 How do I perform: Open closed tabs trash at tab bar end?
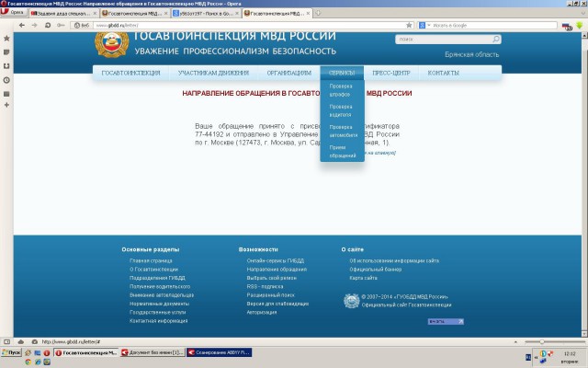pos(584,13)
